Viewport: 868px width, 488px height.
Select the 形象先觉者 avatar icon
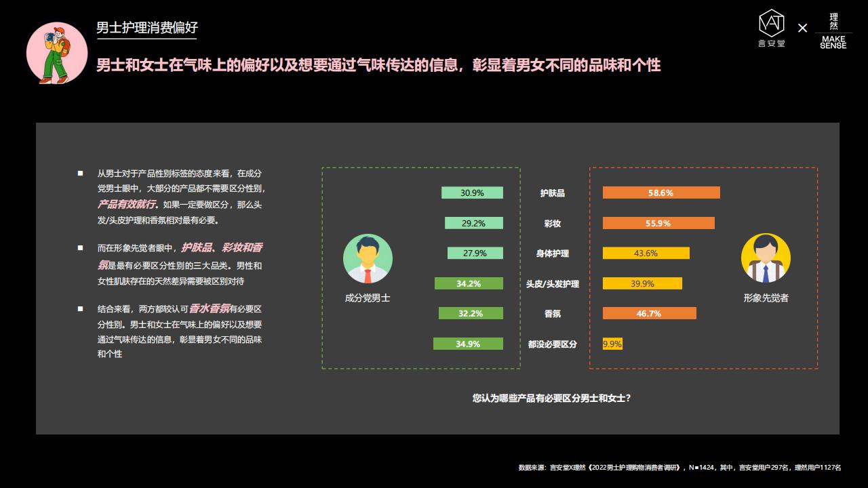click(766, 259)
